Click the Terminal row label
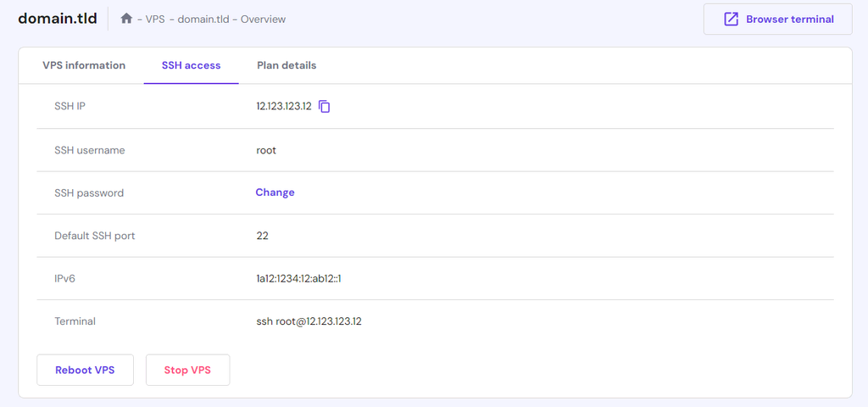The width and height of the screenshot is (868, 407). click(x=75, y=321)
